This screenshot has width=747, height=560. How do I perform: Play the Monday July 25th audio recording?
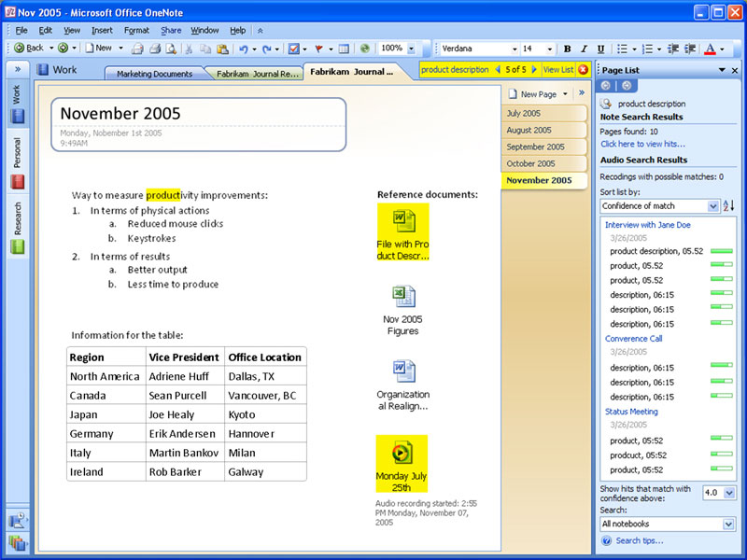(x=402, y=452)
